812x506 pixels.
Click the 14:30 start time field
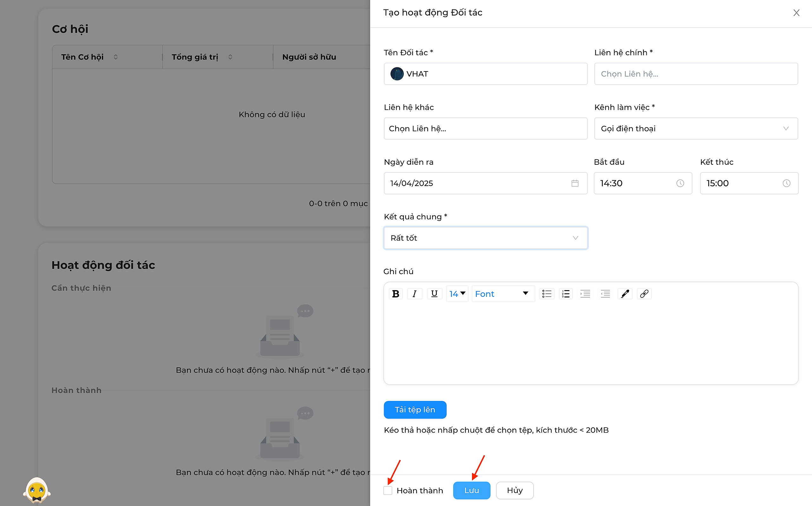pos(643,183)
